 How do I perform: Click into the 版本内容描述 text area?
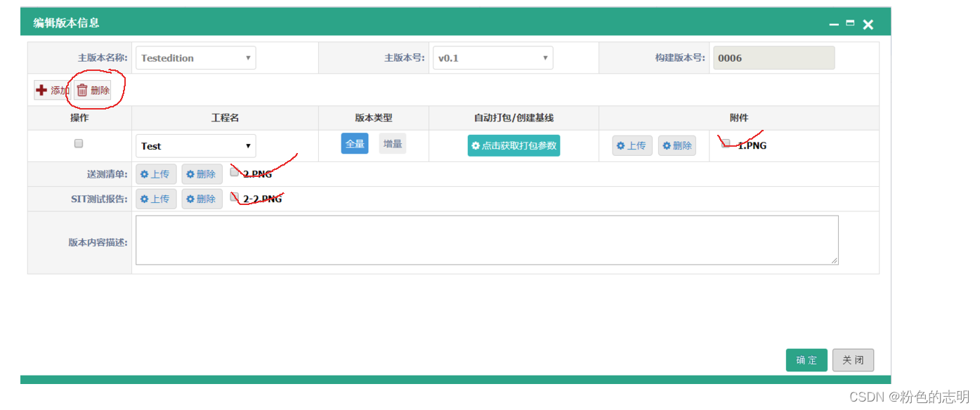point(487,240)
